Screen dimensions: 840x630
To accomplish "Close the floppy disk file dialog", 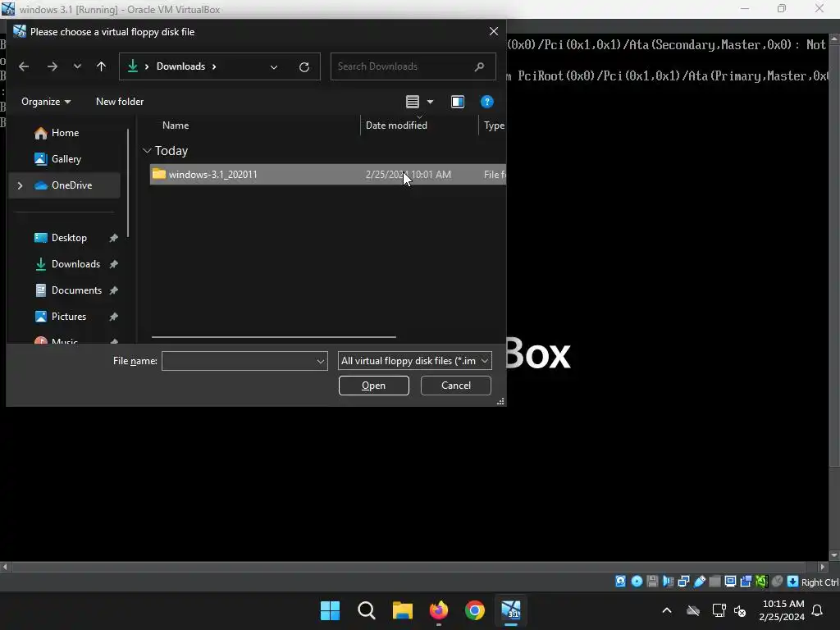I will 494,32.
